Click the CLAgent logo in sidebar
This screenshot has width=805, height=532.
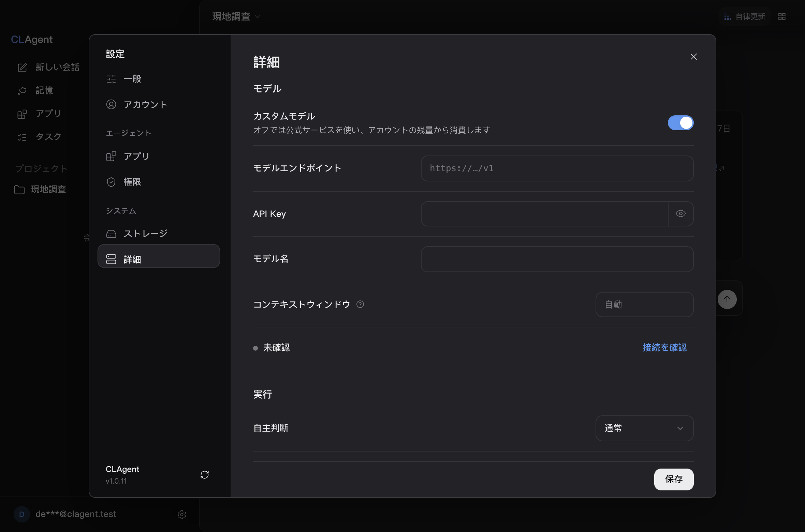32,40
